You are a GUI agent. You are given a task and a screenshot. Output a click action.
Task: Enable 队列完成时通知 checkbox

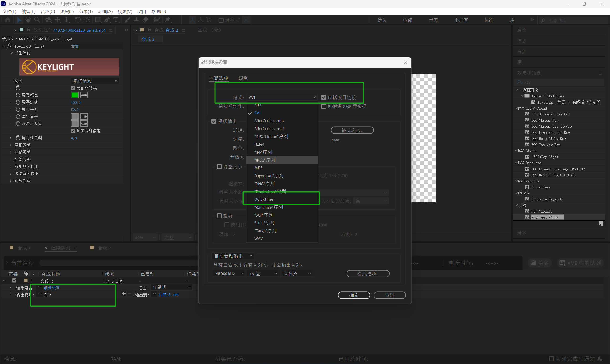tap(551, 359)
